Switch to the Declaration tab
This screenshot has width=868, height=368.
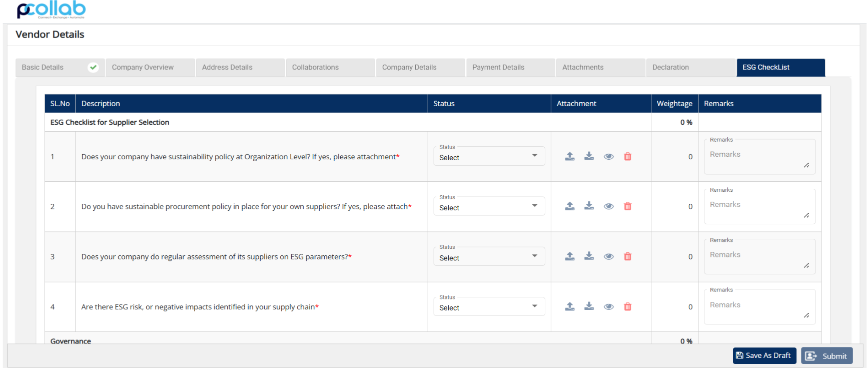click(690, 68)
